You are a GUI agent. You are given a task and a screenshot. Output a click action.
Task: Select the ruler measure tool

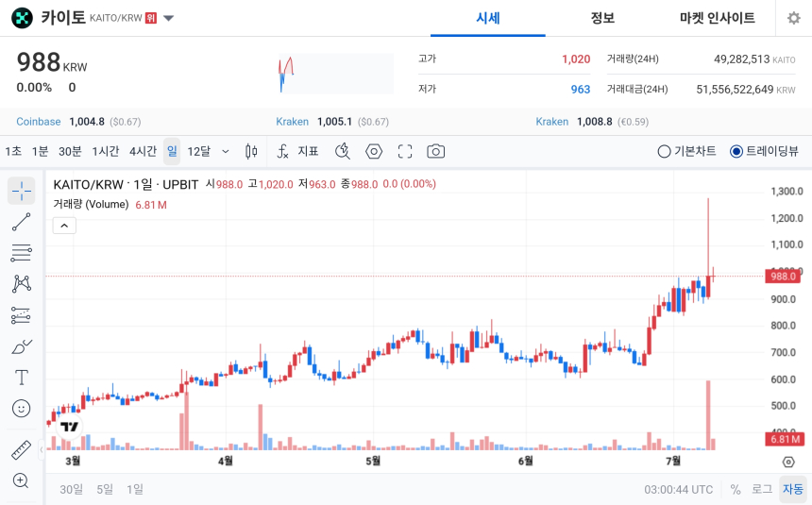point(21,449)
